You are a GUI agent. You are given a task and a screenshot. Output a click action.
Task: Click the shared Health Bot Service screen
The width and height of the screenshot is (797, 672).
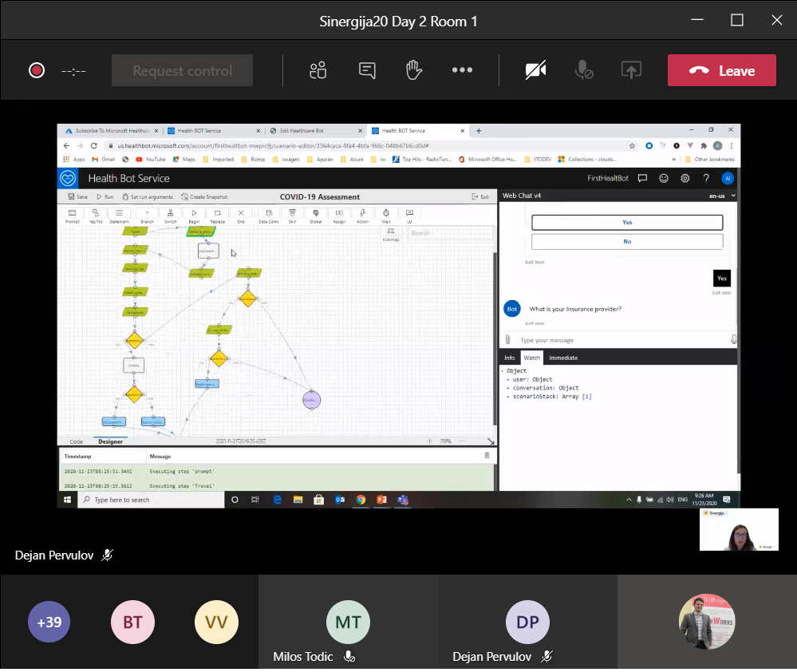[x=399, y=316]
